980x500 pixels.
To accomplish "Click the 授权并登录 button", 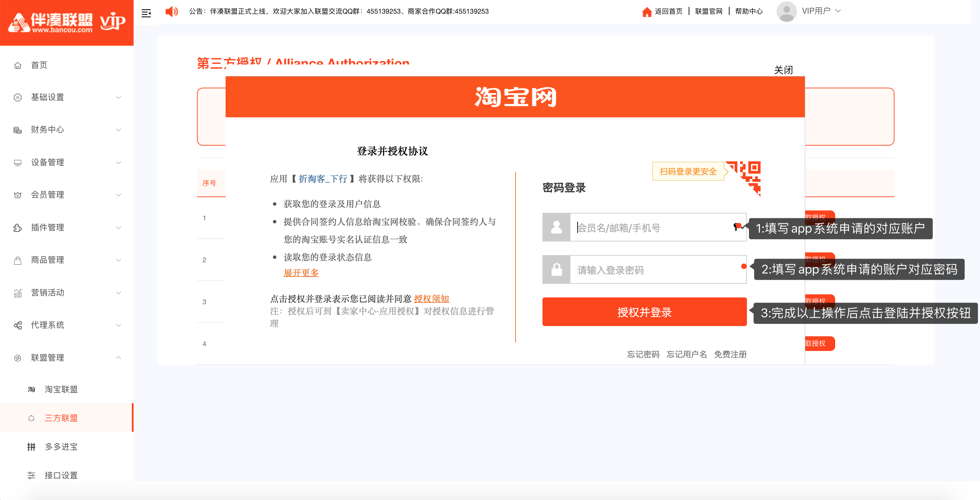I will [x=644, y=312].
